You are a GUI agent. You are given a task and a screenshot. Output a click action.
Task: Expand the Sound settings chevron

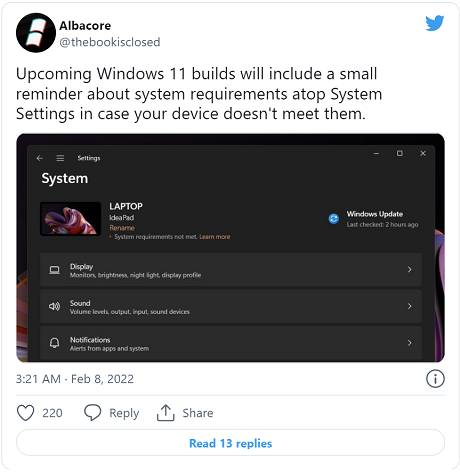click(x=410, y=306)
